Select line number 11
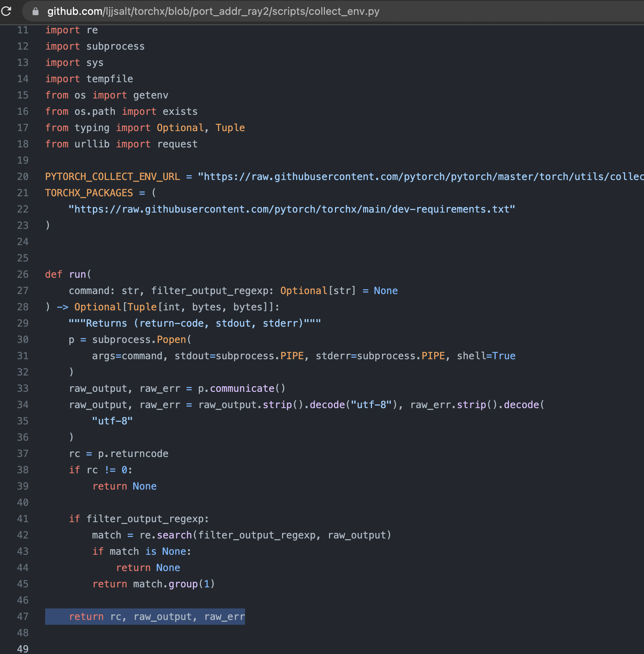Screen dimensions: 644x654 tap(23, 30)
